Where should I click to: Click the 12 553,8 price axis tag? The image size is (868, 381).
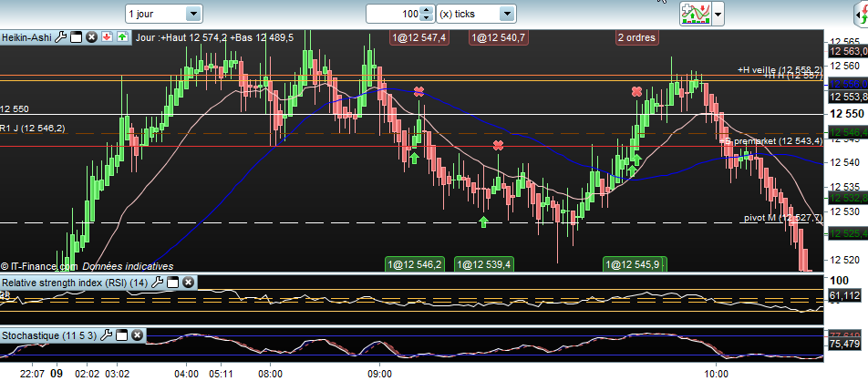[847, 97]
